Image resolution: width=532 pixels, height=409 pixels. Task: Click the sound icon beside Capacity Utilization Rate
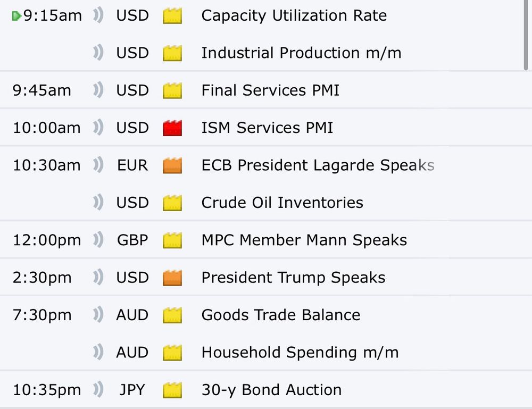tap(98, 15)
